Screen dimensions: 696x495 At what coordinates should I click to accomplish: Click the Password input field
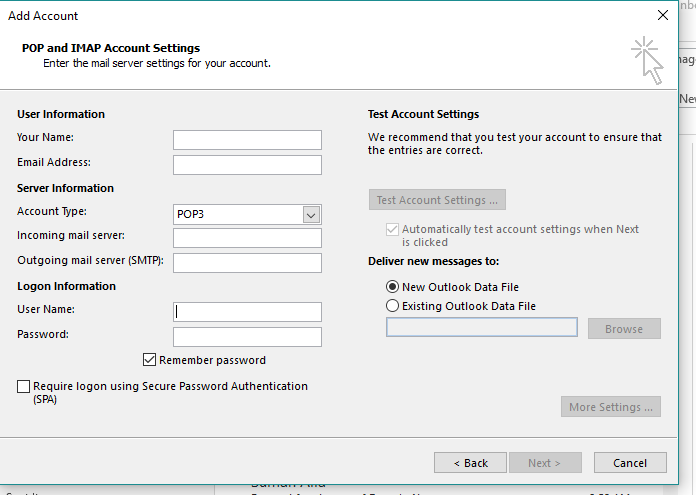point(247,337)
